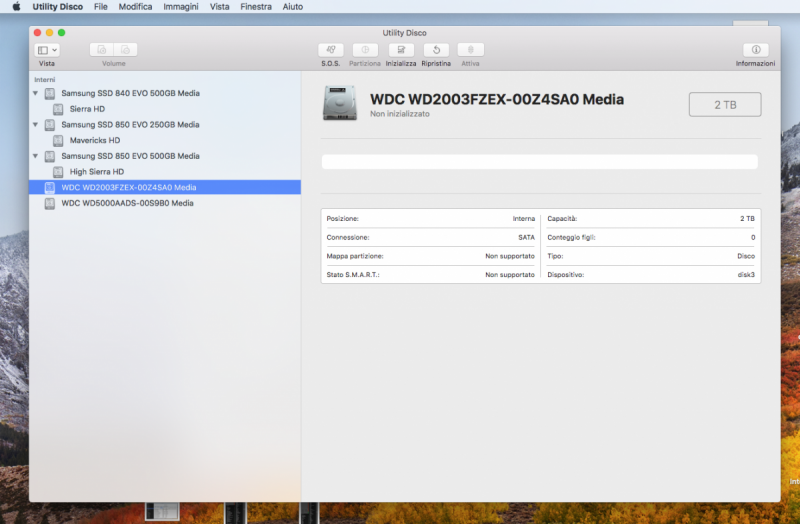The image size is (800, 524).
Task: Click the 'Capacità:' label
Action: tap(562, 218)
